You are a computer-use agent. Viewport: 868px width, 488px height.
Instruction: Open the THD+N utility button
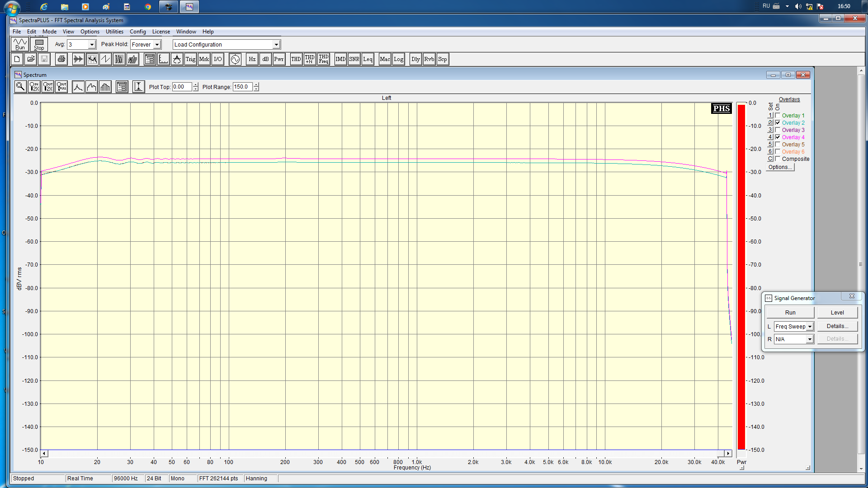[310, 59]
